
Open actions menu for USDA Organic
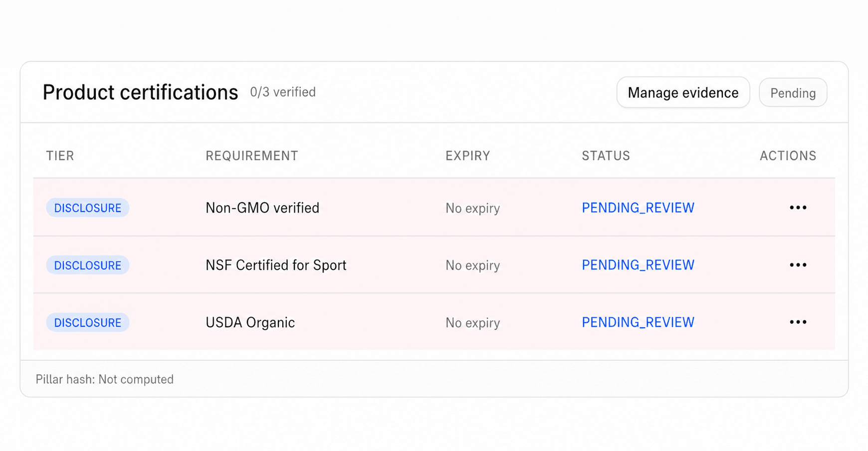[x=798, y=322]
